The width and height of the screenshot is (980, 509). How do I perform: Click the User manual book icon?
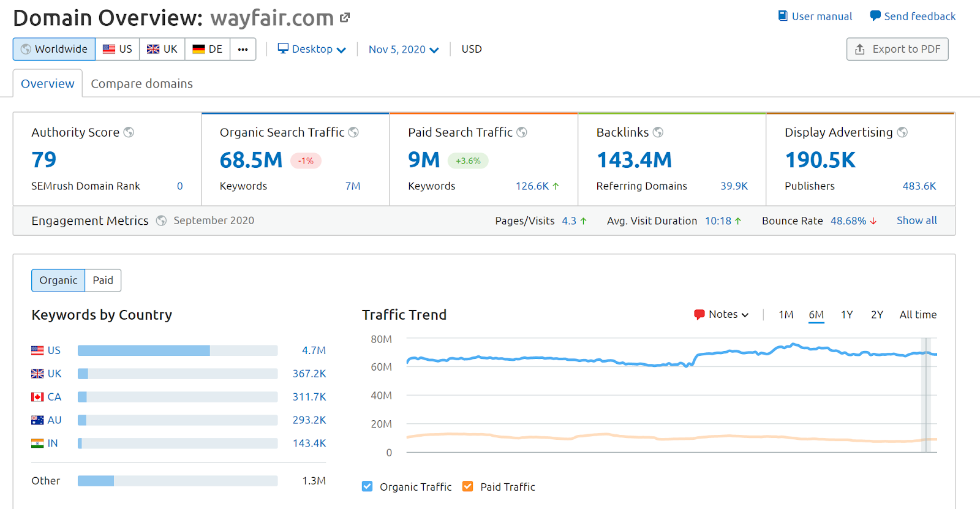coord(783,16)
